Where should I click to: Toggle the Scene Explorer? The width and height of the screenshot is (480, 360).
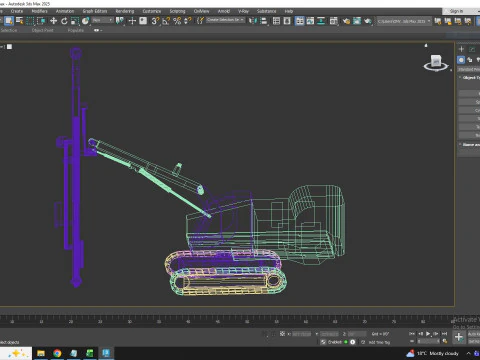[x=276, y=21]
